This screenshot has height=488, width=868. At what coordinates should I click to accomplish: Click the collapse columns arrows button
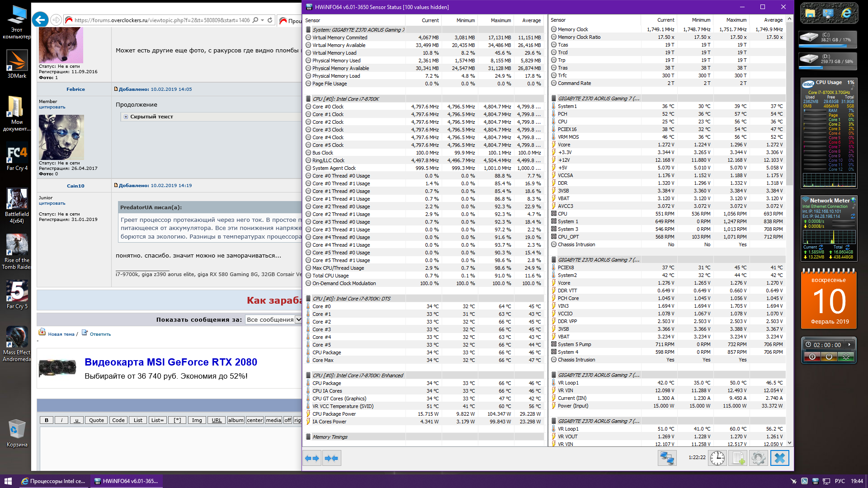(x=331, y=458)
